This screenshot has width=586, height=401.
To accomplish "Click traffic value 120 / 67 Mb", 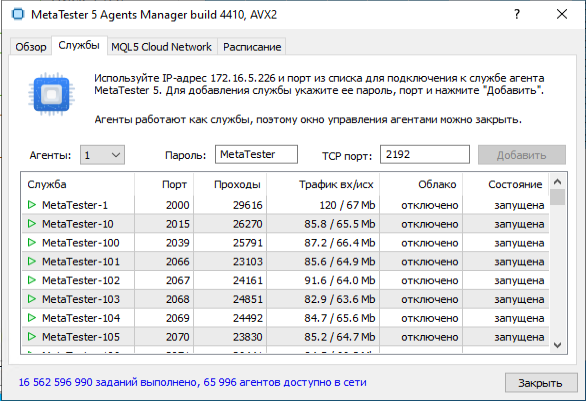I will pyautogui.click(x=347, y=205).
